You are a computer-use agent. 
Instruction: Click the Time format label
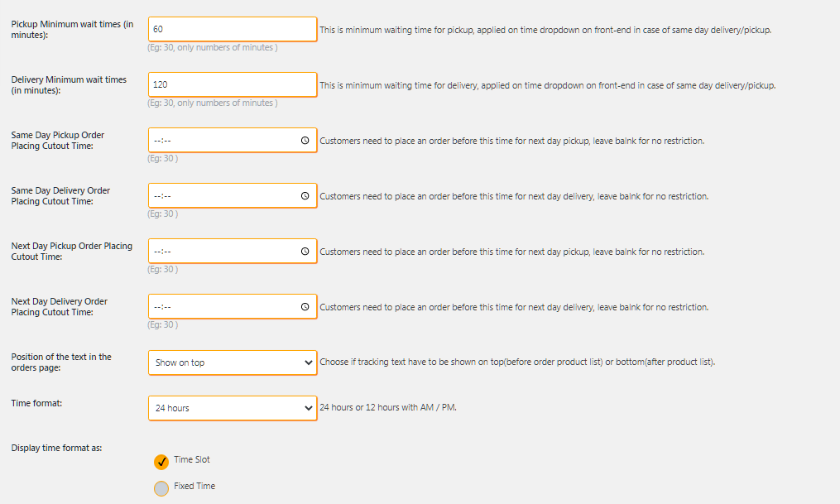[x=36, y=403]
